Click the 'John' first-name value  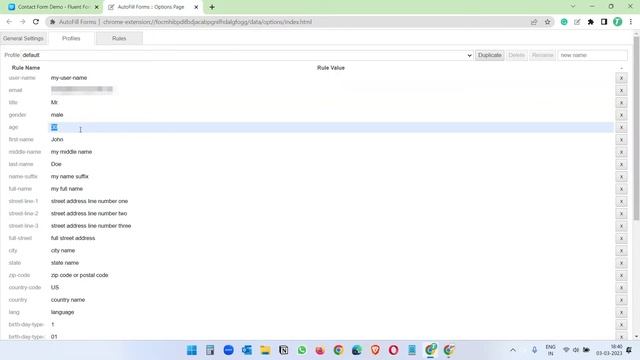point(57,140)
